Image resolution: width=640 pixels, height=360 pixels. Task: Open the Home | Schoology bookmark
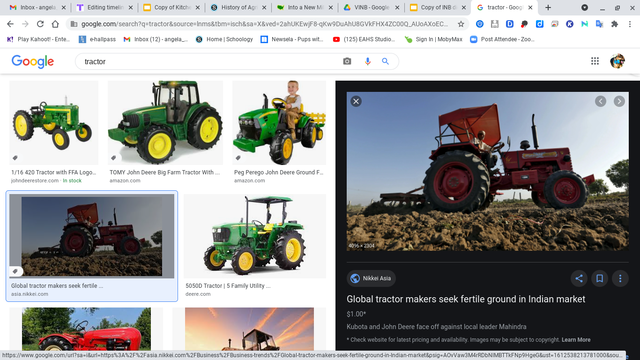tap(224, 39)
